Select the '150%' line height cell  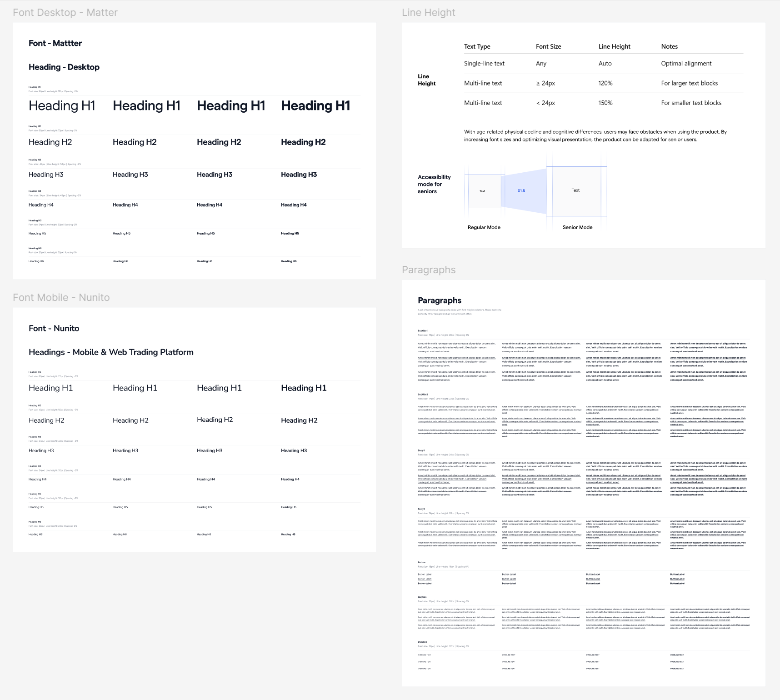[x=605, y=103]
